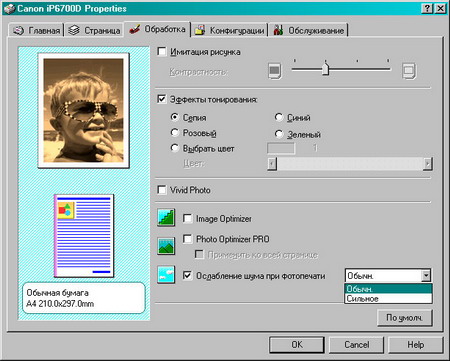Viewport: 450px width, 361px height.
Task: Click the По умолч. defaults button
Action: point(405,318)
